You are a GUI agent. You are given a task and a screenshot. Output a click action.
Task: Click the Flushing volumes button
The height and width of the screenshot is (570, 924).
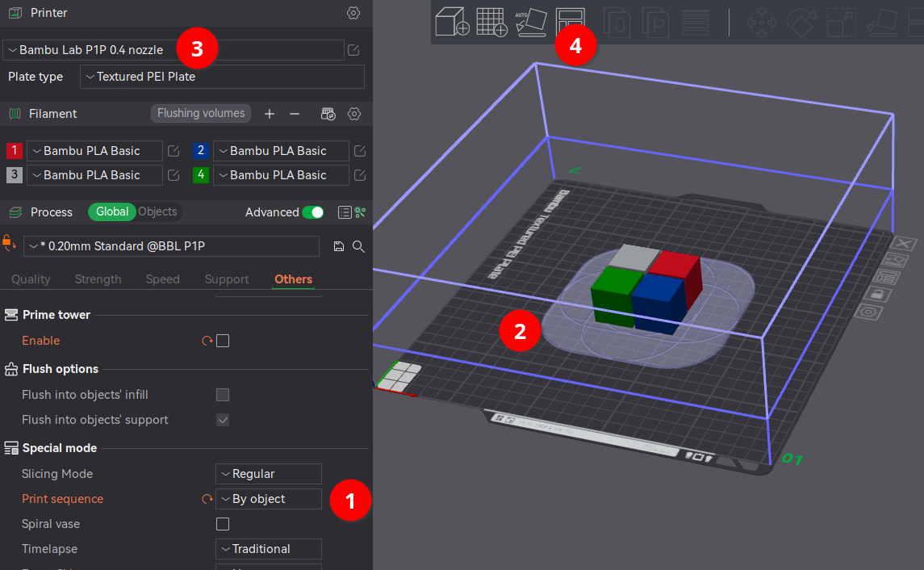[201, 114]
